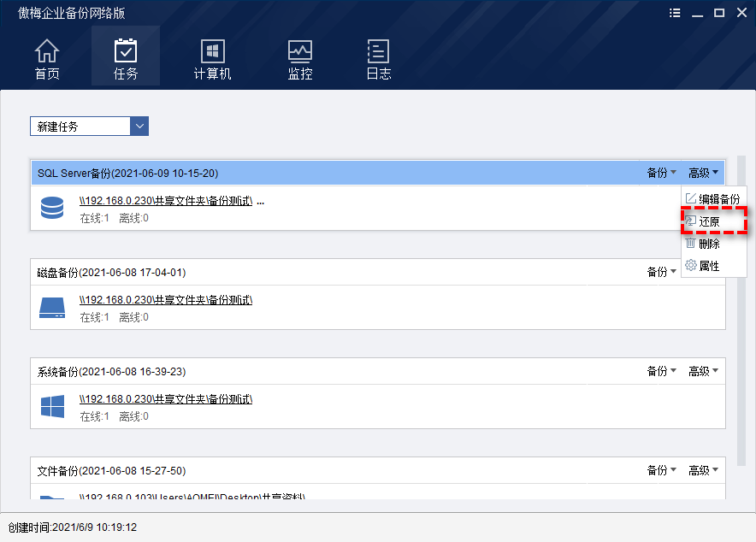Open the 日志 logs icon
This screenshot has height=542, width=756.
point(378,59)
